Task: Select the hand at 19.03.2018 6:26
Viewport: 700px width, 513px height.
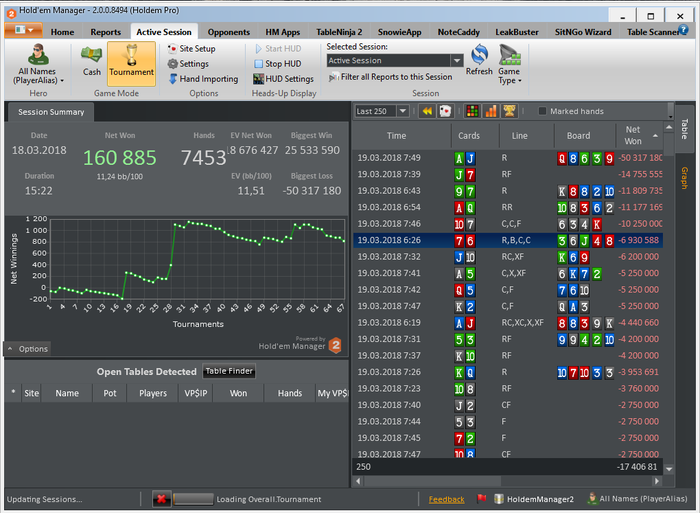Action: pyautogui.click(x=508, y=240)
